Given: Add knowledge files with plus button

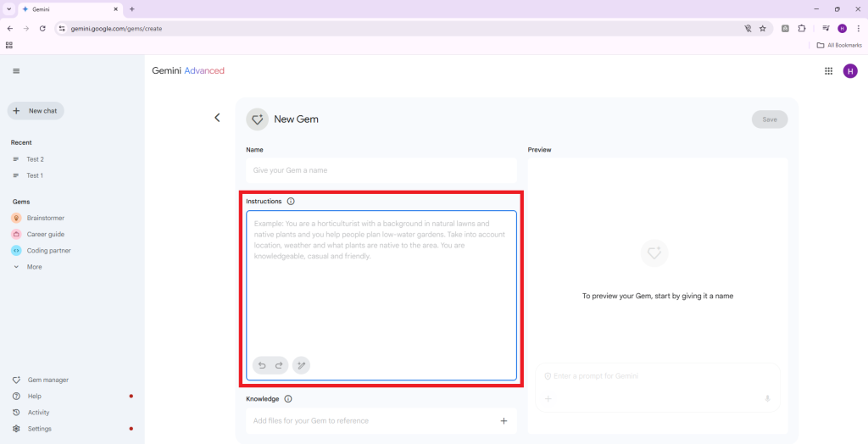Looking at the screenshot, I should [504, 421].
